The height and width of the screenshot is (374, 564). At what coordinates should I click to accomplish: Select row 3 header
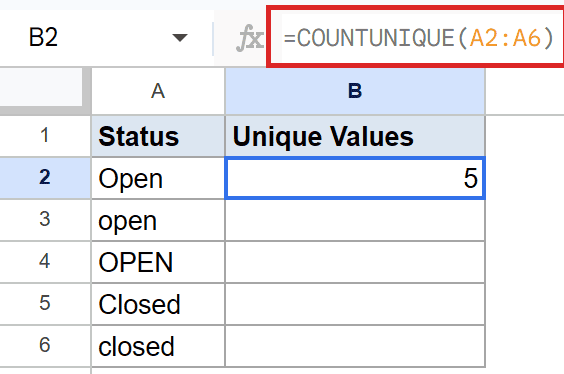point(45,220)
